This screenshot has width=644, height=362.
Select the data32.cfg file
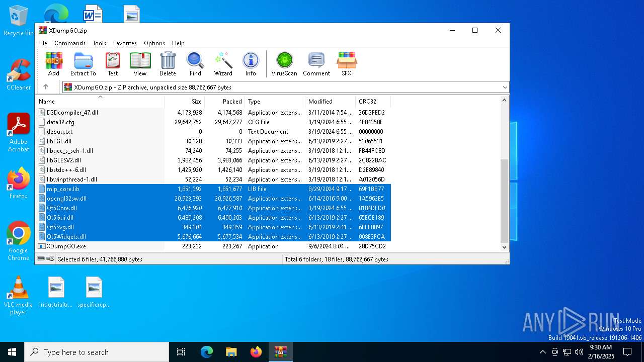click(213, 122)
